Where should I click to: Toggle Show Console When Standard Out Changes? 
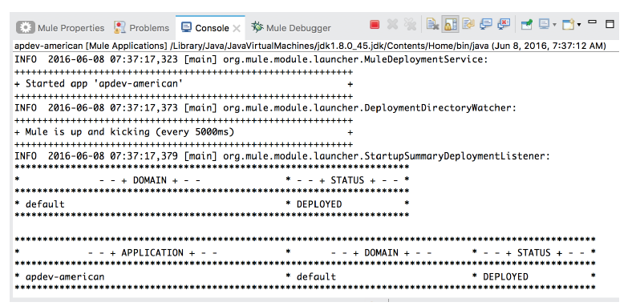coord(486,25)
